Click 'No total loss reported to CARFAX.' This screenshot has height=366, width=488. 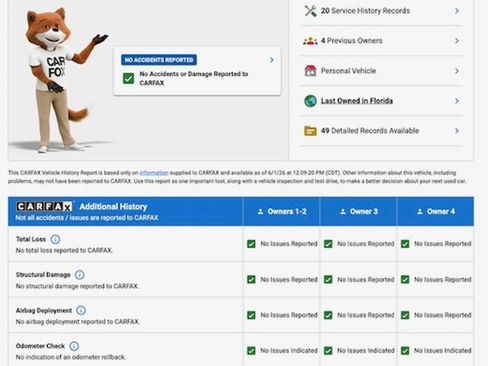click(x=64, y=250)
